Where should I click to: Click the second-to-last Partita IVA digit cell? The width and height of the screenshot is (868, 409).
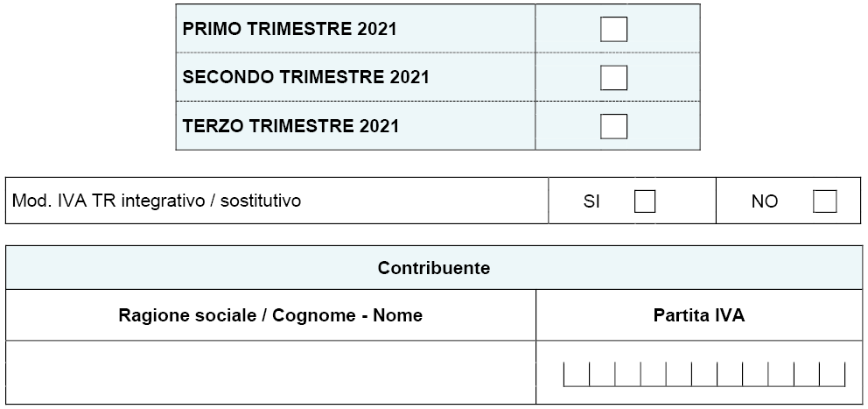[x=807, y=374]
